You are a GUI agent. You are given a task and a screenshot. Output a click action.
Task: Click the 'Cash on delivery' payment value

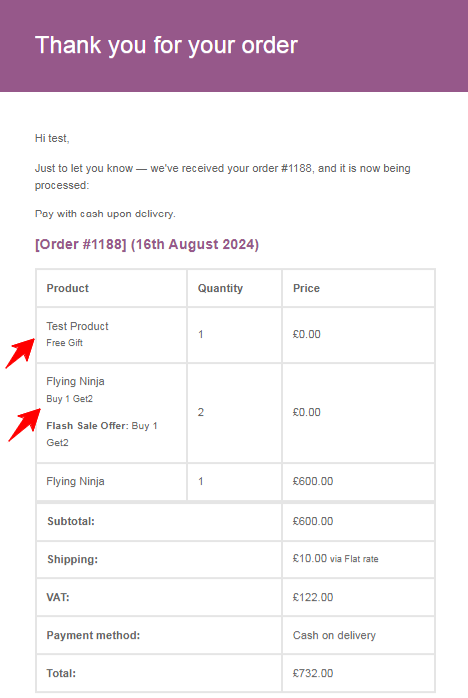334,635
